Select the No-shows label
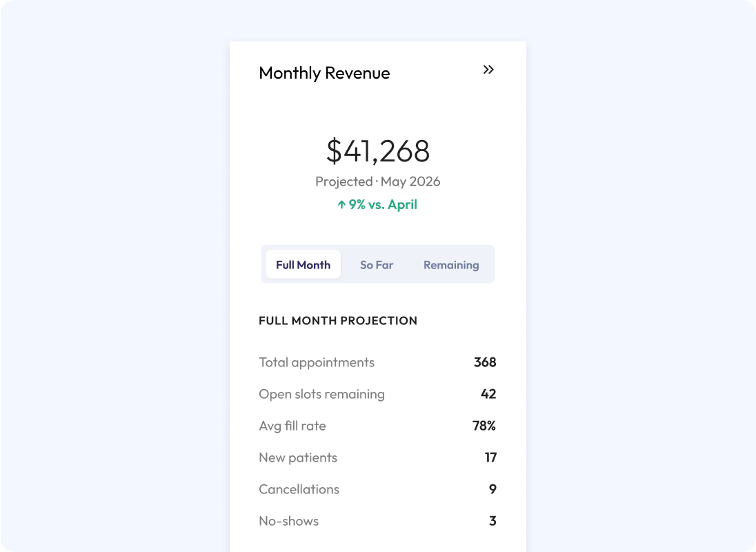The image size is (756, 552). [289, 521]
